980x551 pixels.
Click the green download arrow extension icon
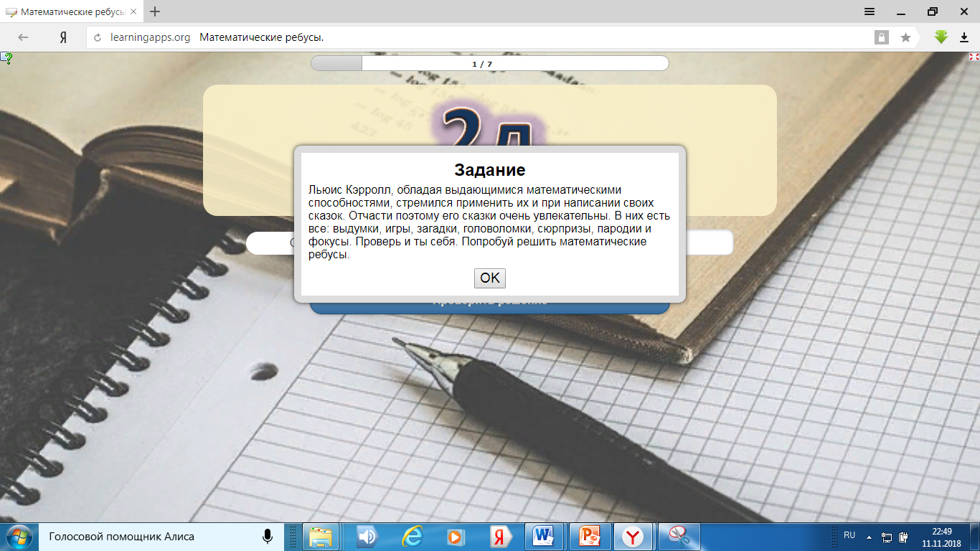coord(941,37)
